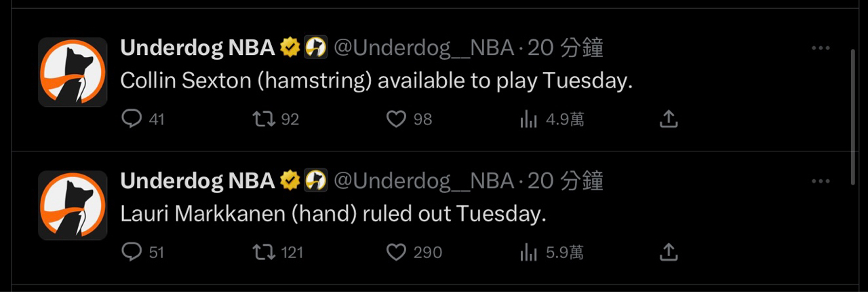The image size is (868, 292).
Task: Open more options on Collin Sexton tweet
Action: 821,48
